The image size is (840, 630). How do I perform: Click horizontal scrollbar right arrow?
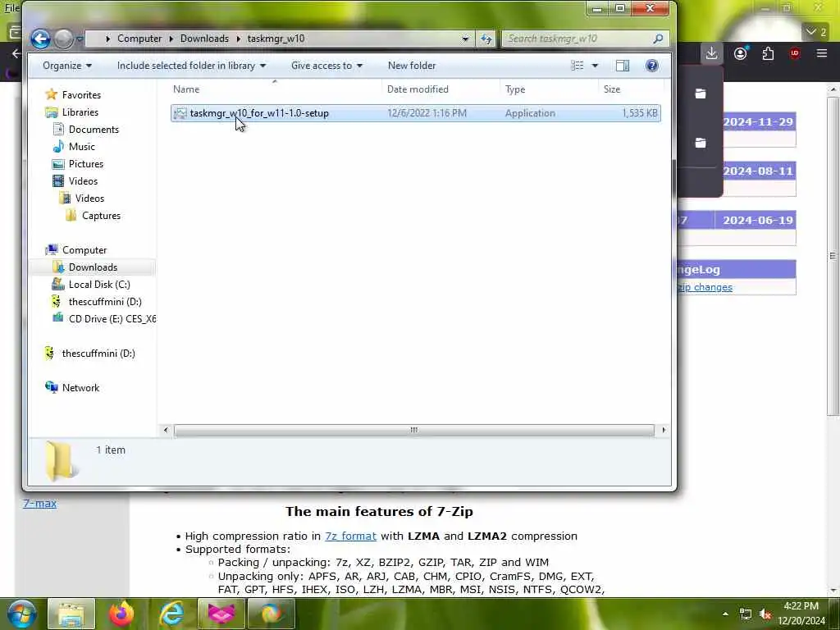click(x=664, y=430)
